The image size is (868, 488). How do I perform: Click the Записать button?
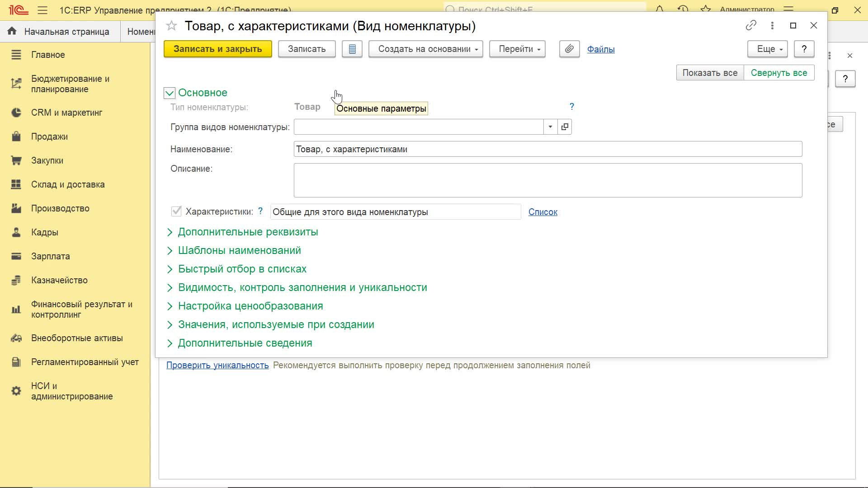pyautogui.click(x=307, y=49)
